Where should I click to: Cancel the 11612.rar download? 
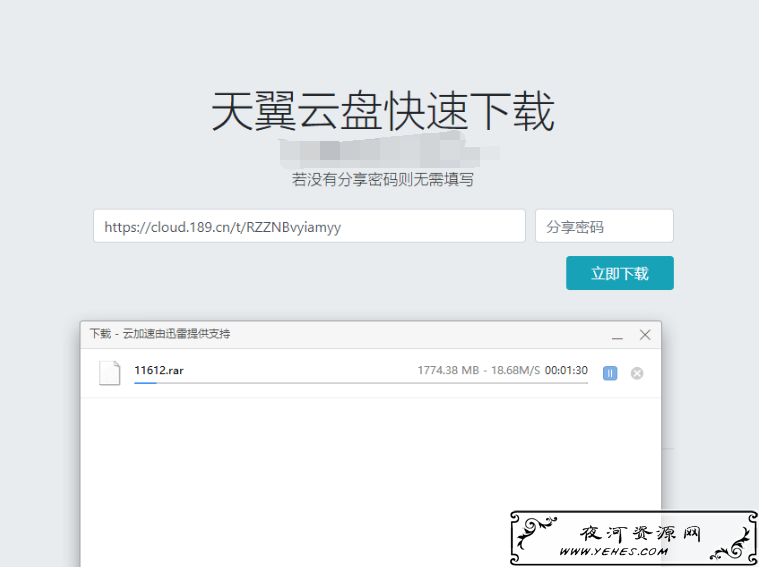[x=637, y=373]
